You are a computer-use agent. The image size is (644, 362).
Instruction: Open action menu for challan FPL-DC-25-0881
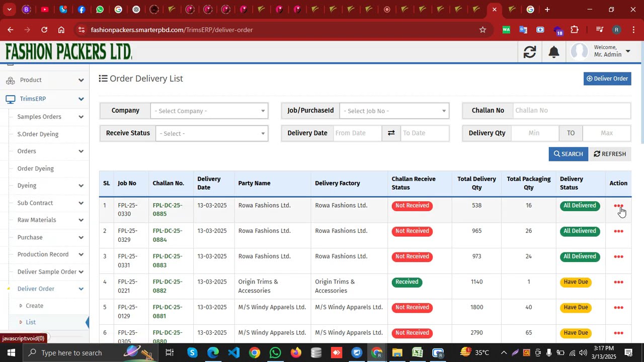coord(618,308)
